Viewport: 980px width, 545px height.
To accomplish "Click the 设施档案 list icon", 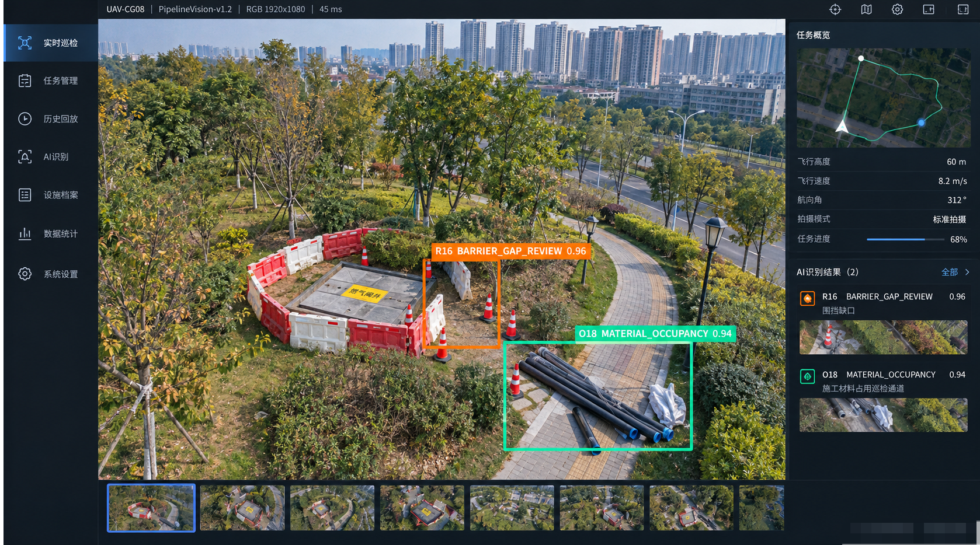I will tap(25, 195).
